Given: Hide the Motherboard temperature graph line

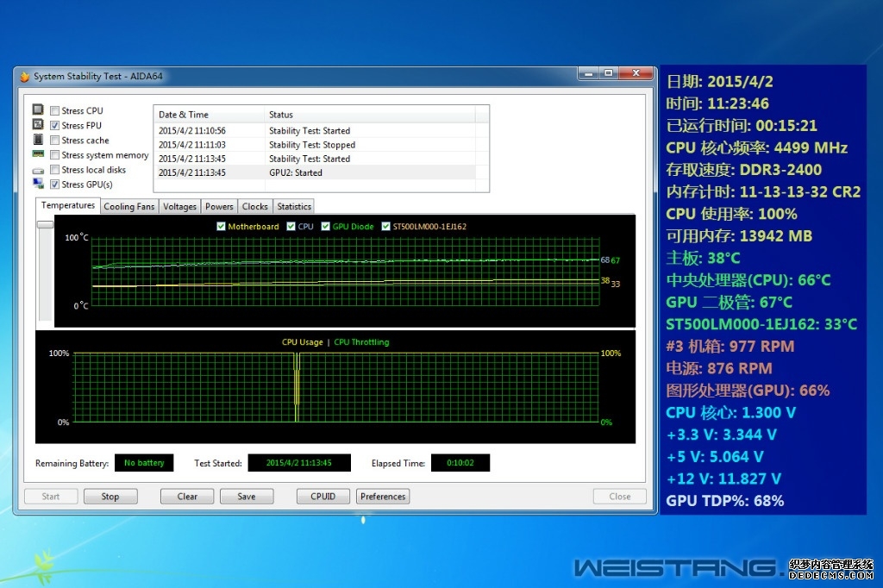Looking at the screenshot, I should pos(222,227).
